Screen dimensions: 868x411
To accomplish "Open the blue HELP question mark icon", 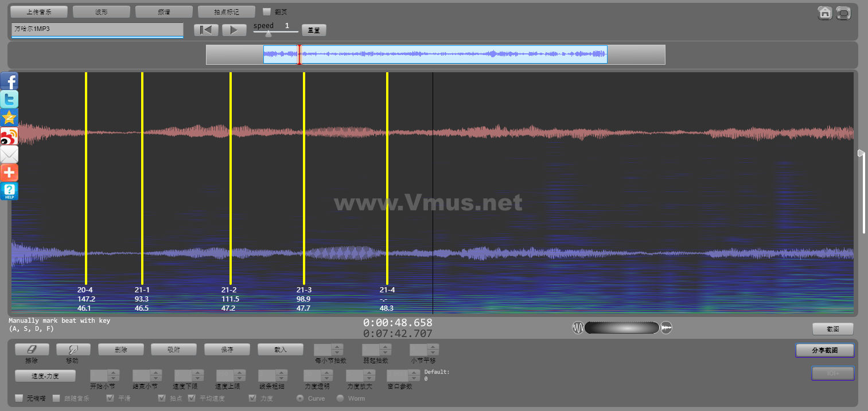I will (x=9, y=191).
